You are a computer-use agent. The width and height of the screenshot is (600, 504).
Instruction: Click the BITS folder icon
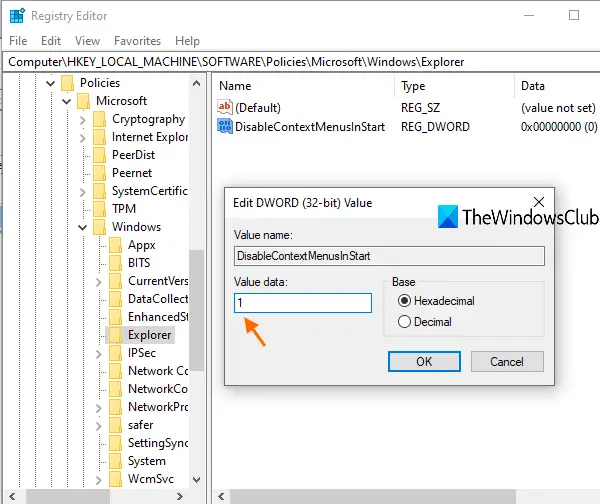[x=116, y=263]
